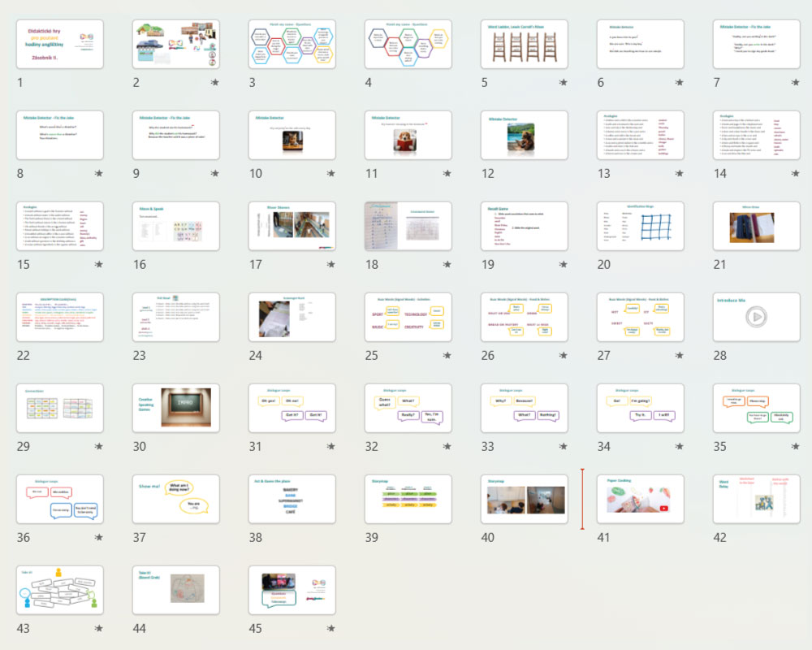Click the star icon beside slide 5
Viewport: 812px width, 650px height.
pos(563,83)
